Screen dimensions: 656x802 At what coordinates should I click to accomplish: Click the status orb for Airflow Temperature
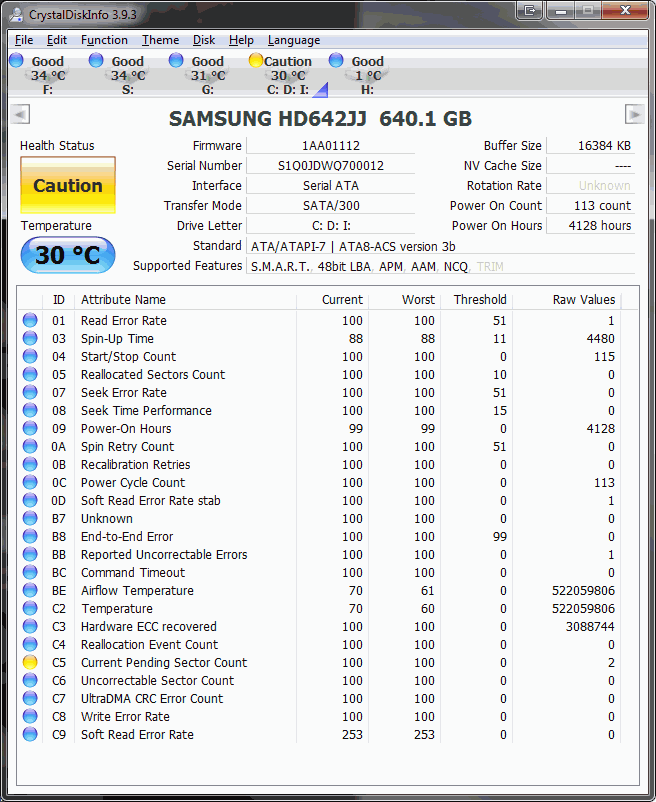coord(30,590)
